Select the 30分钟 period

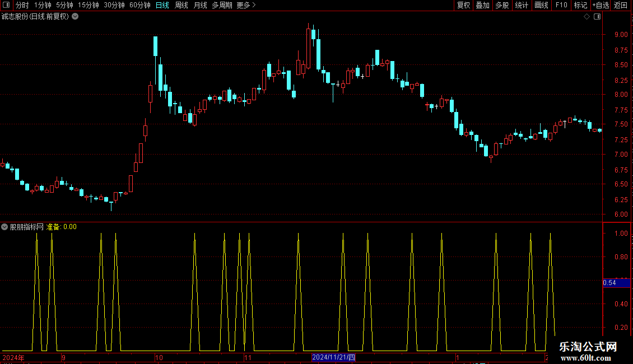[114, 5]
